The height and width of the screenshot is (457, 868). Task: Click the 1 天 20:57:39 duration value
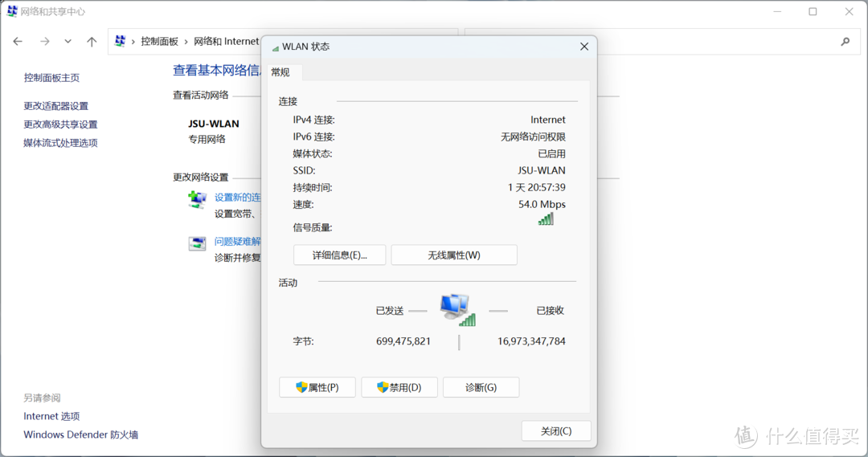pos(536,188)
